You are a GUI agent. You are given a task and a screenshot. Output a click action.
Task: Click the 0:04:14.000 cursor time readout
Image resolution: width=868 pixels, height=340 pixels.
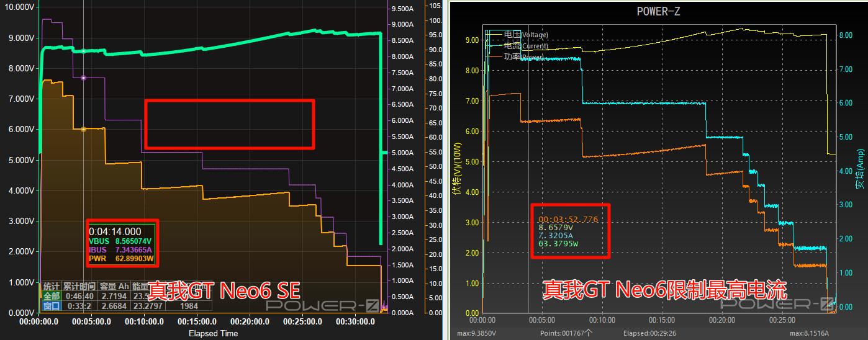pyautogui.click(x=115, y=230)
